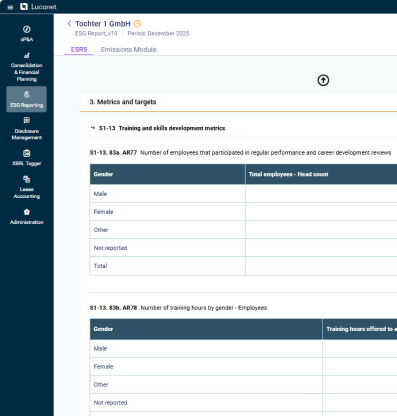Switch to the ESRS tab
The image size is (397, 416).
click(x=79, y=50)
